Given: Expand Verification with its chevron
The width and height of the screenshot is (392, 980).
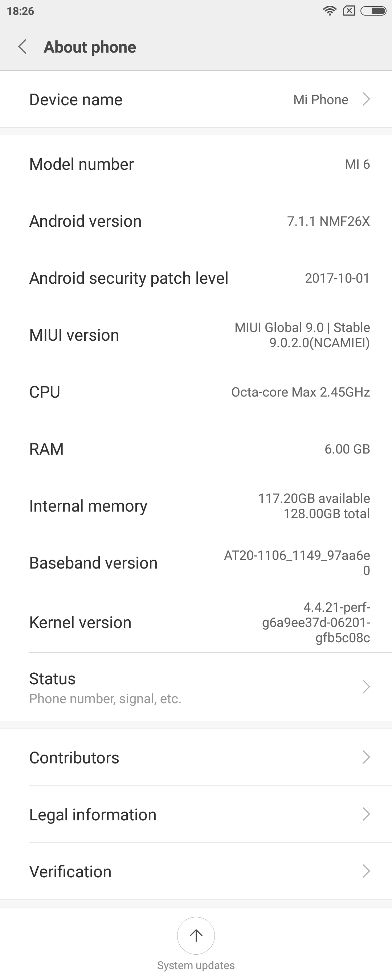Looking at the screenshot, I should pos(366,871).
